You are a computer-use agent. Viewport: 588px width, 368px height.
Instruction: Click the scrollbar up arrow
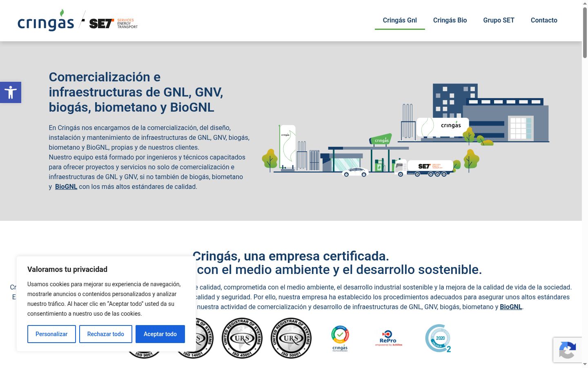[585, 3]
